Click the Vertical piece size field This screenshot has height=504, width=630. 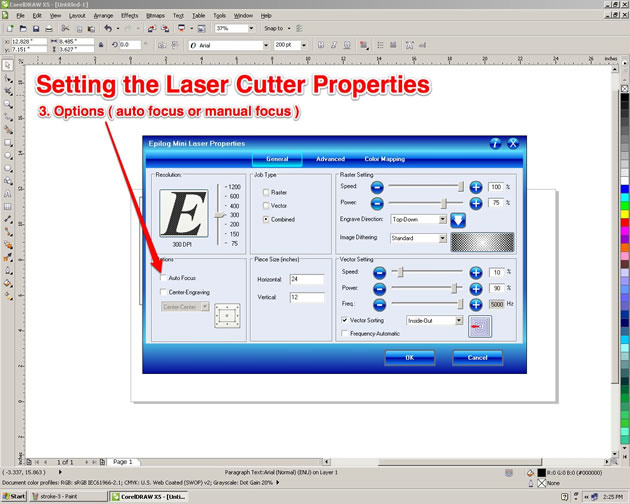(307, 297)
